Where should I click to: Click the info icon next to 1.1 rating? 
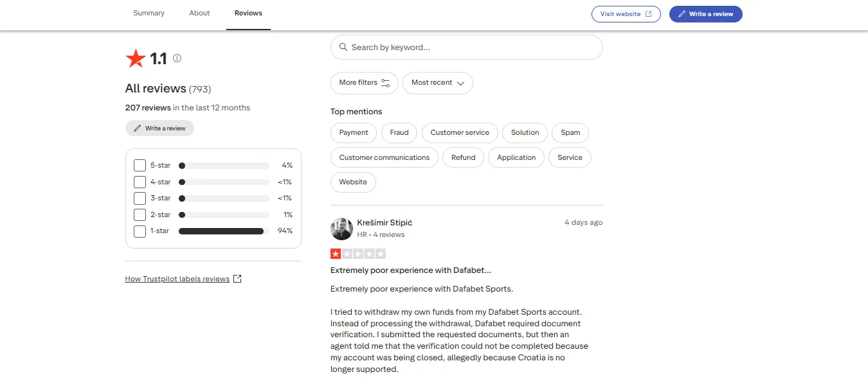click(x=177, y=58)
